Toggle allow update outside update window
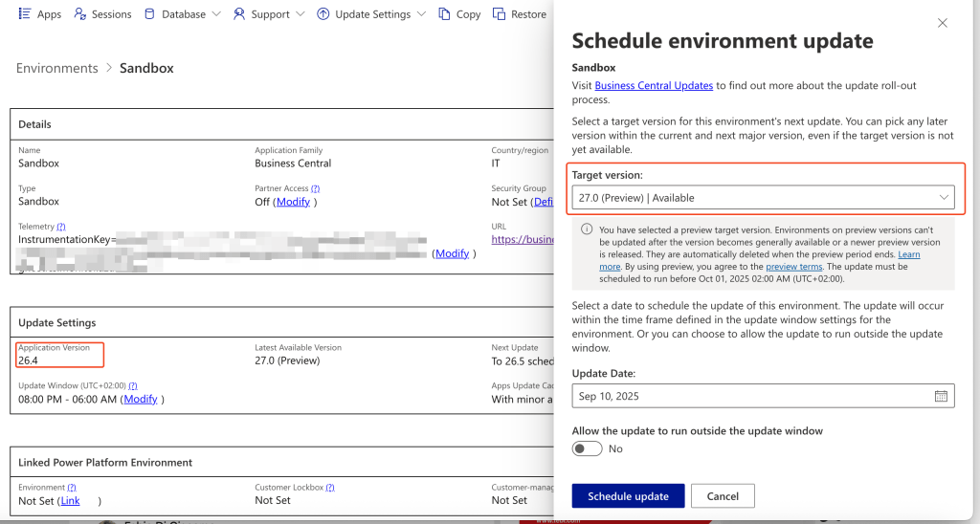Viewport: 980px width, 524px height. [587, 448]
